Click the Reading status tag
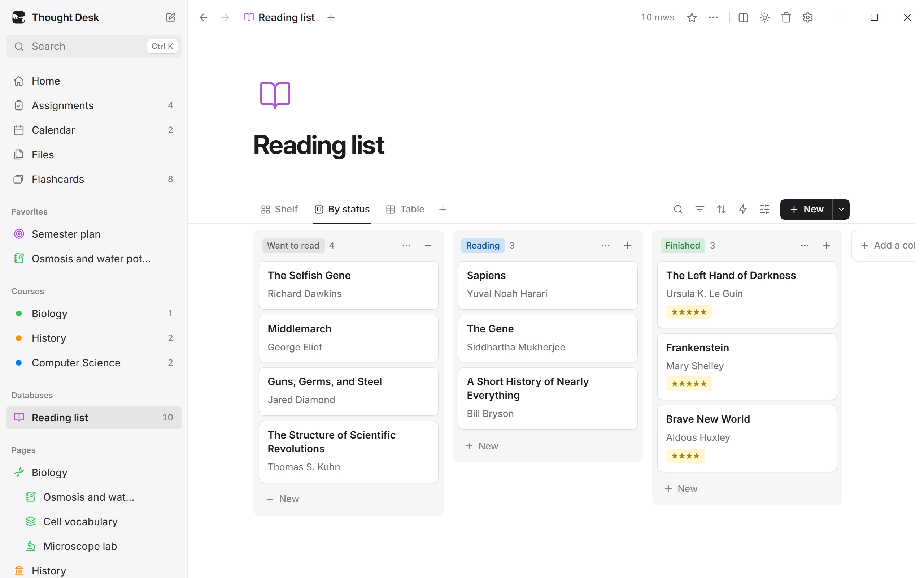 coord(483,245)
